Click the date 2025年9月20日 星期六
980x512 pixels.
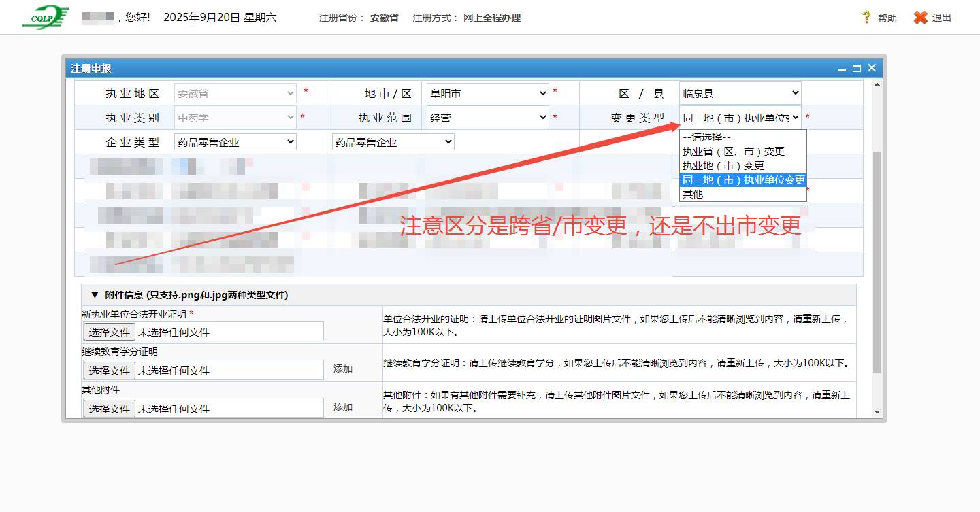(220, 18)
